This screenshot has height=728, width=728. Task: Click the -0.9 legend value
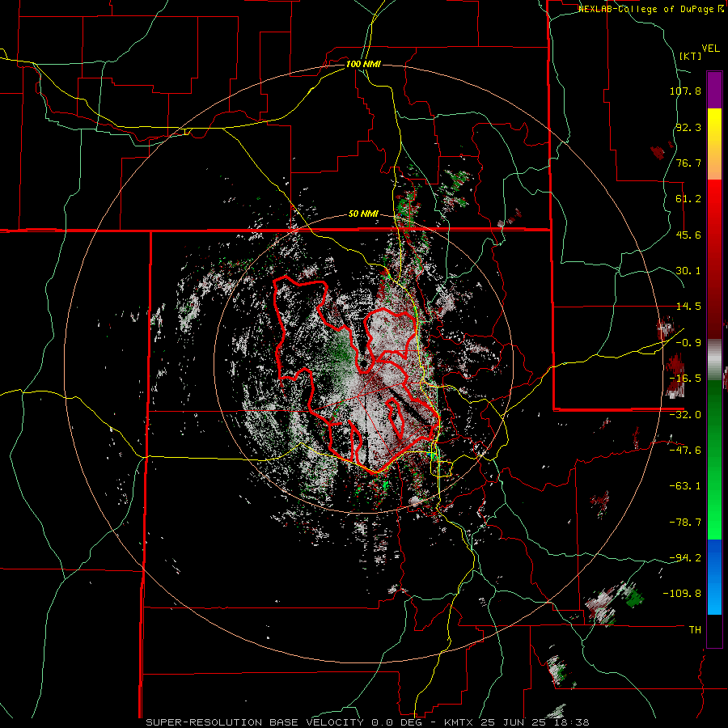click(688, 343)
